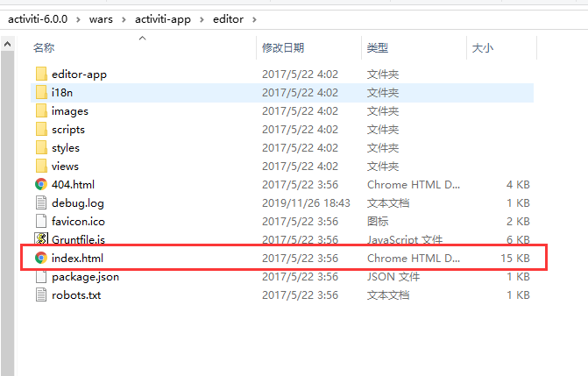Select the Gruntfile.js script icon

pyautogui.click(x=41, y=239)
